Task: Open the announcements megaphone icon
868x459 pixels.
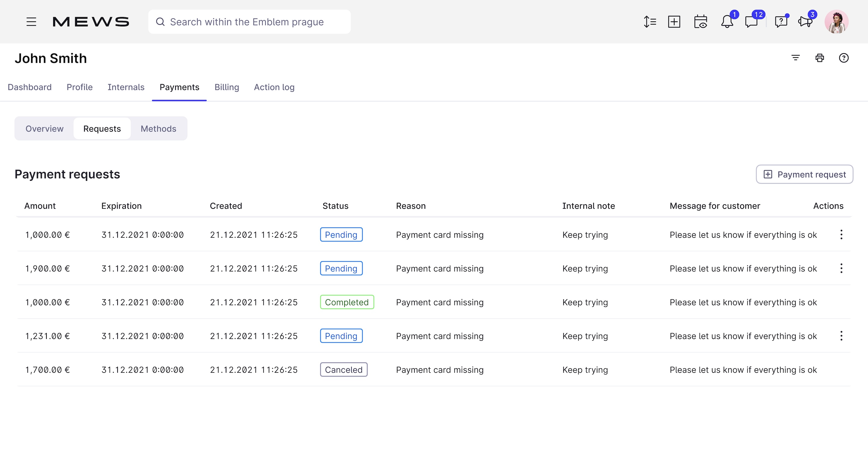Action: click(806, 22)
